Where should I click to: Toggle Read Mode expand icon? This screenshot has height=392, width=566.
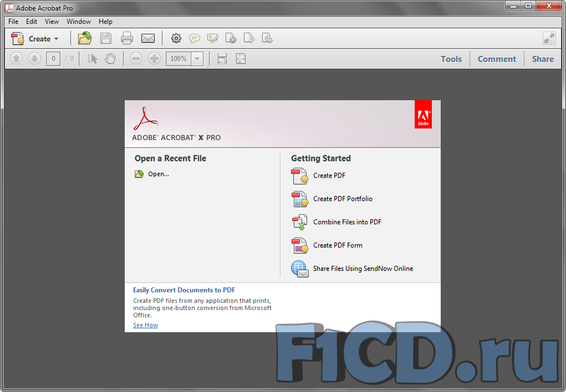click(x=549, y=38)
